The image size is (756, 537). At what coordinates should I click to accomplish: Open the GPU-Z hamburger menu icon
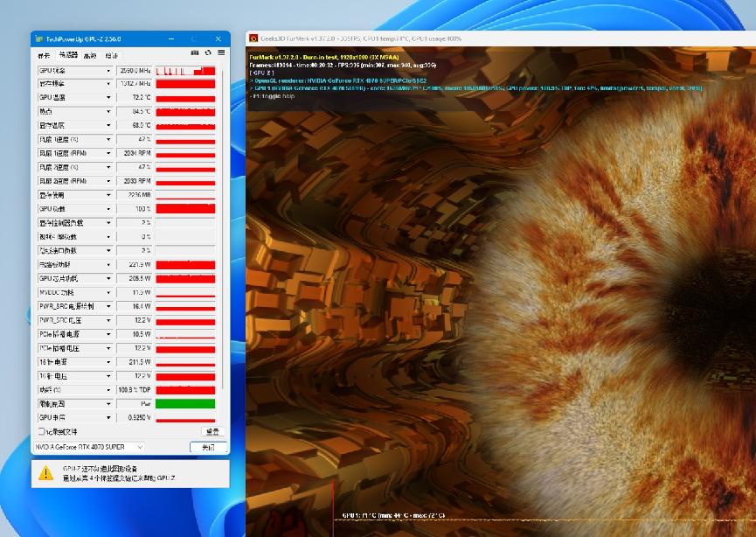(x=221, y=54)
